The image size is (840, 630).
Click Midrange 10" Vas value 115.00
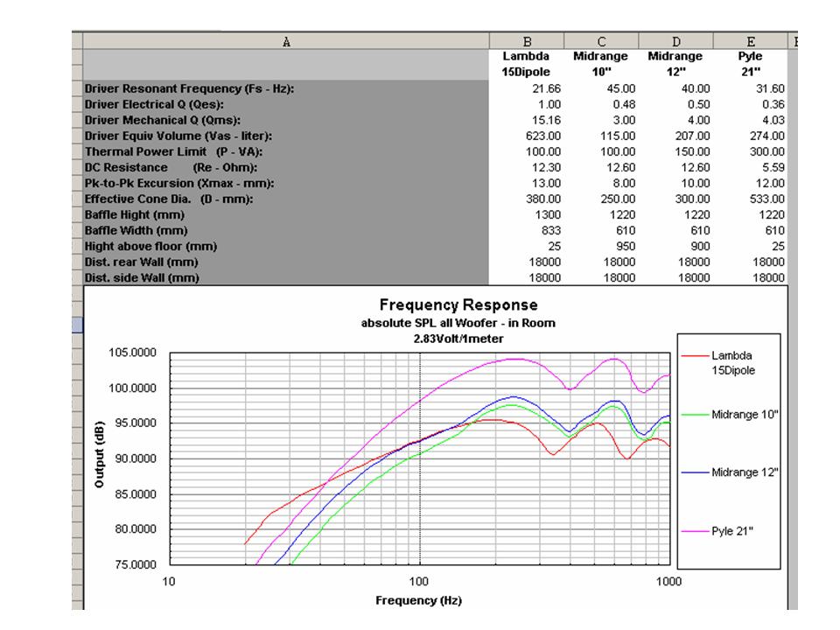618,136
